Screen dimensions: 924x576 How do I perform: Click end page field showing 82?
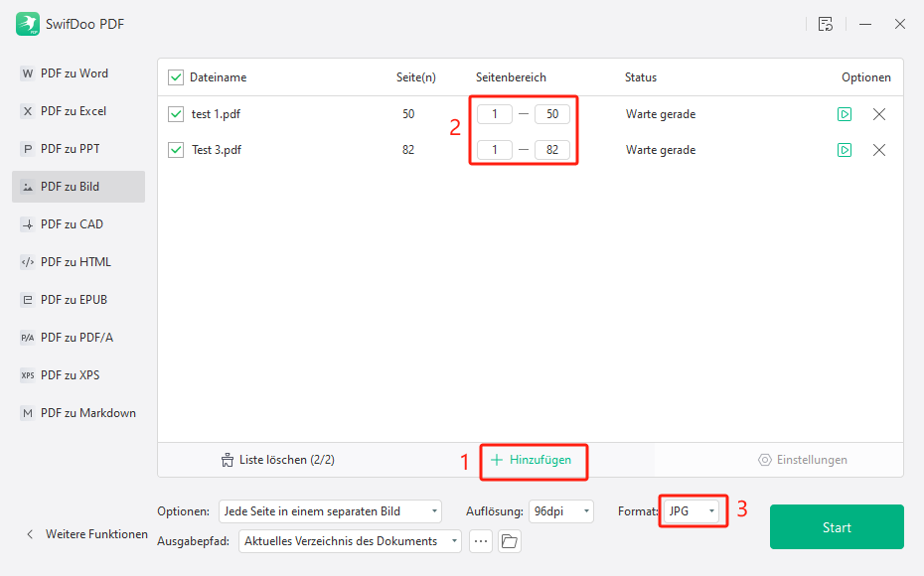coord(552,150)
